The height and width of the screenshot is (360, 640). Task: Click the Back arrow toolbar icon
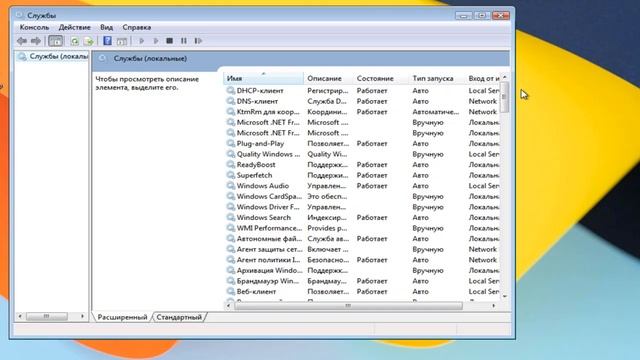tap(22, 41)
